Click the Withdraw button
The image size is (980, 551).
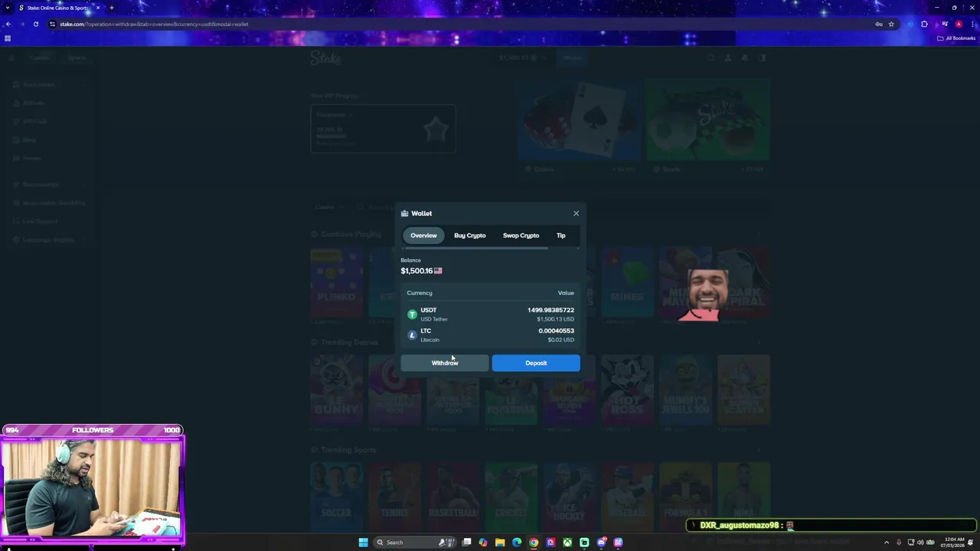click(444, 363)
